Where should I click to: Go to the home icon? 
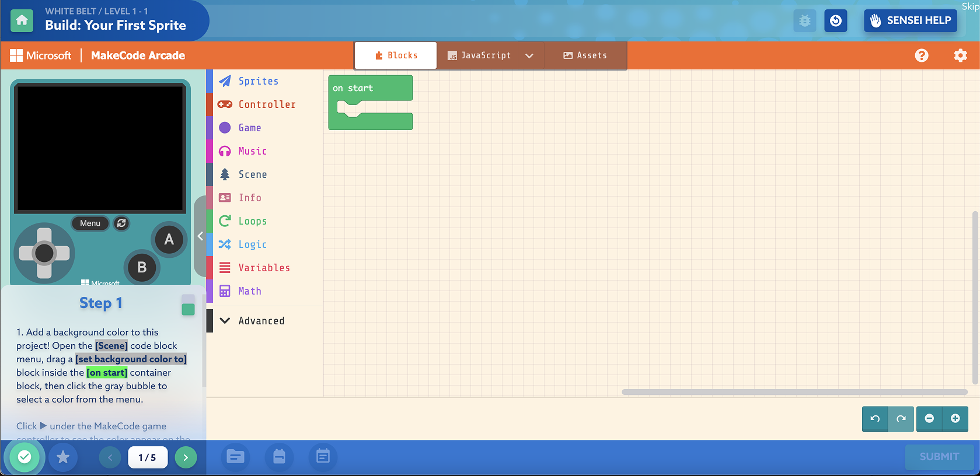coord(22,20)
